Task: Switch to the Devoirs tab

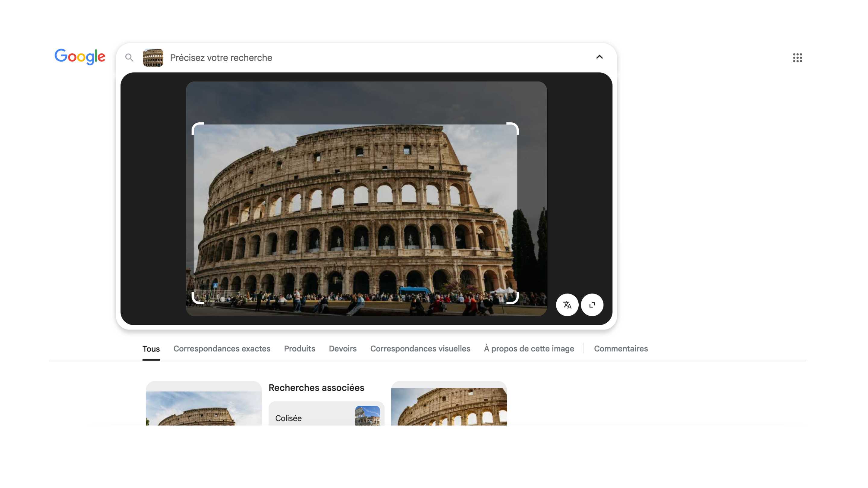Action: (x=342, y=349)
